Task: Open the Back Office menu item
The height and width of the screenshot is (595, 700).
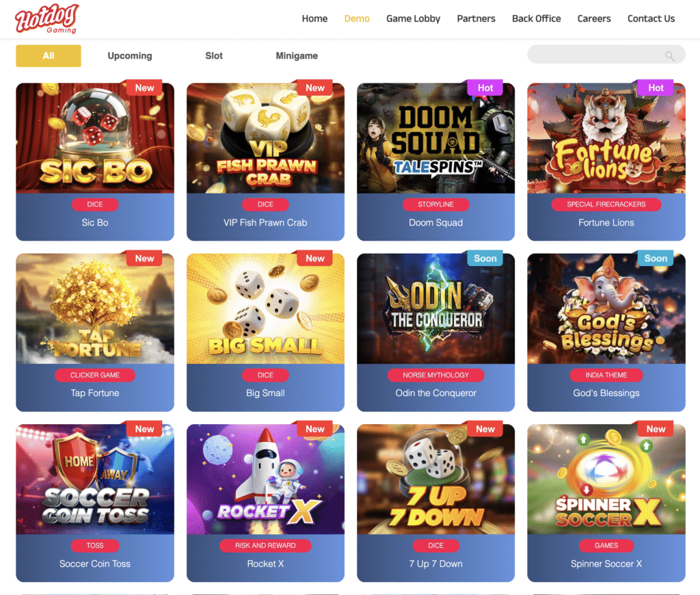Action: (536, 18)
